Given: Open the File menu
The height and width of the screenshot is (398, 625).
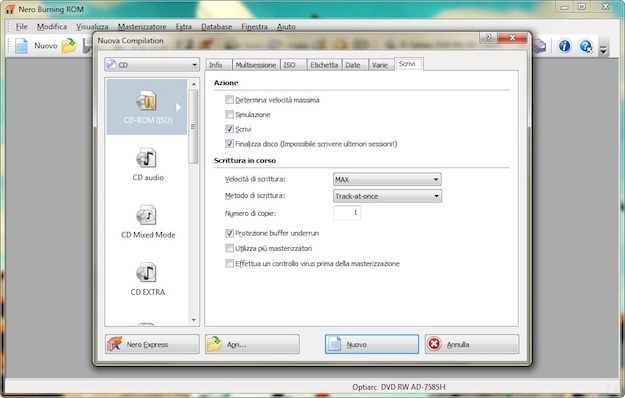Looking at the screenshot, I should [22, 27].
